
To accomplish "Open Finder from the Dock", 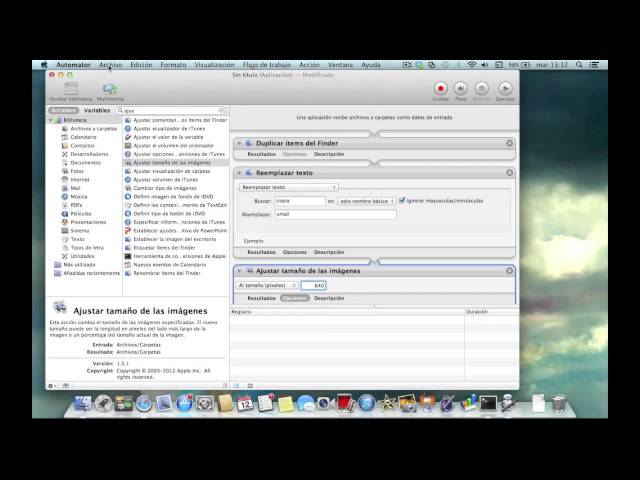I will (x=83, y=403).
